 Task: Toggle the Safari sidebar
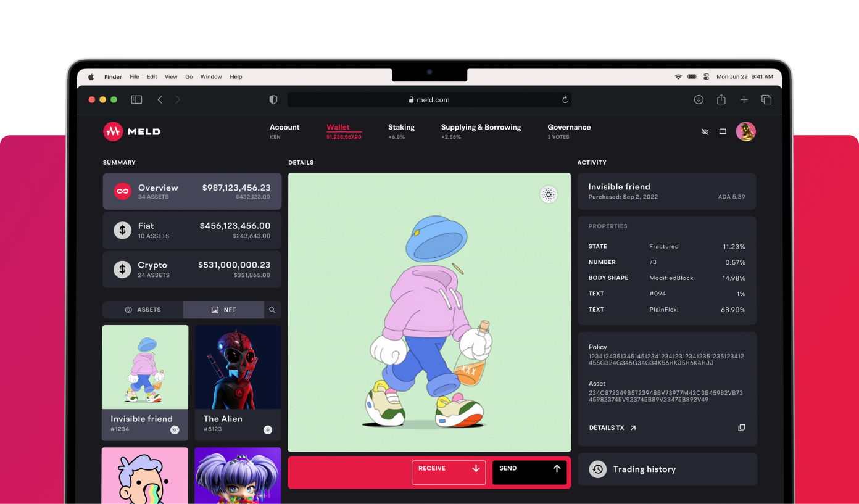(x=136, y=99)
